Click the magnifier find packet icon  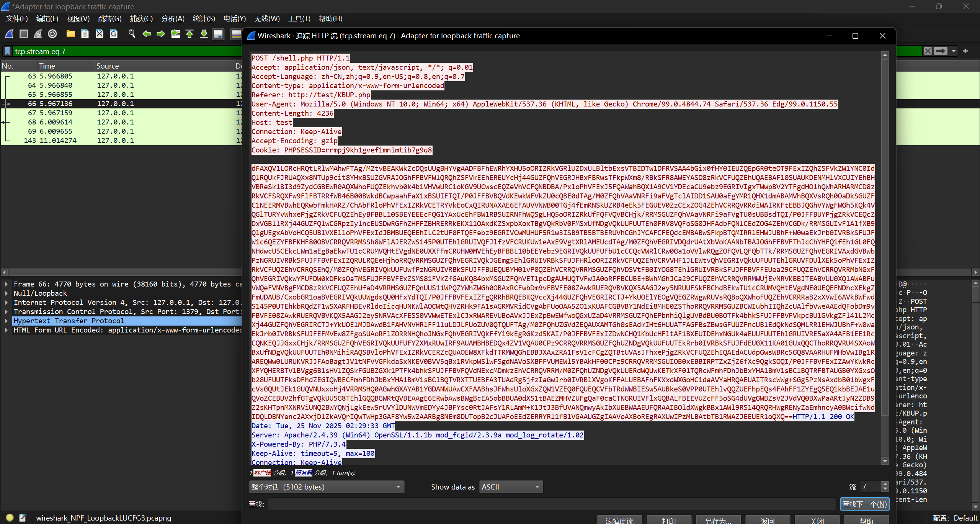pos(132,34)
